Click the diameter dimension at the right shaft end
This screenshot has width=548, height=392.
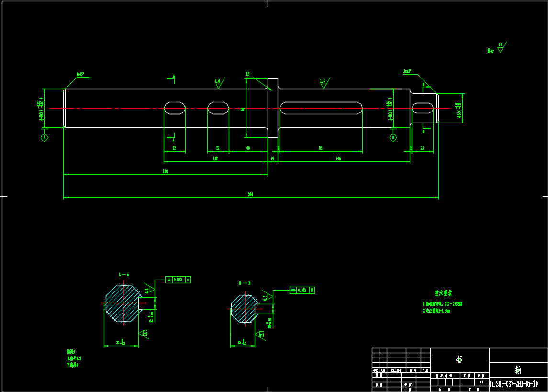[x=459, y=109]
